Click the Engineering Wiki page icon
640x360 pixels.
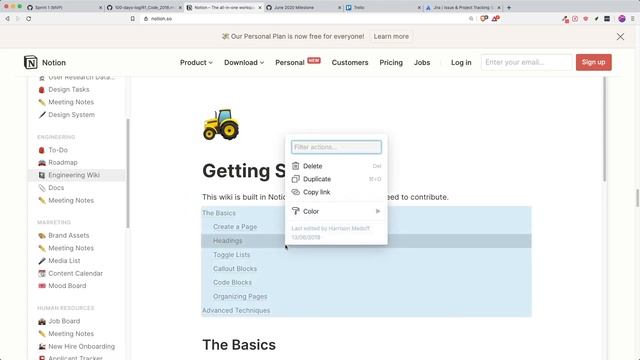tap(42, 175)
